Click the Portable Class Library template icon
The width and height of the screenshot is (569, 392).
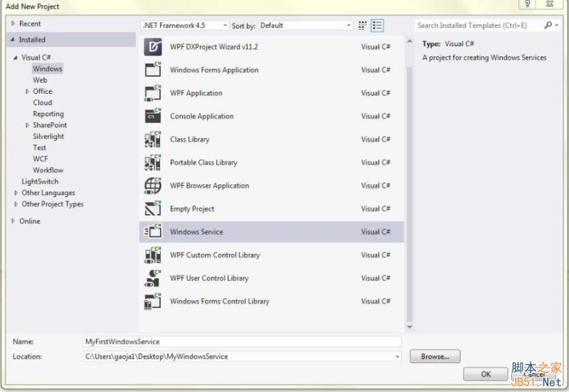[x=153, y=163]
